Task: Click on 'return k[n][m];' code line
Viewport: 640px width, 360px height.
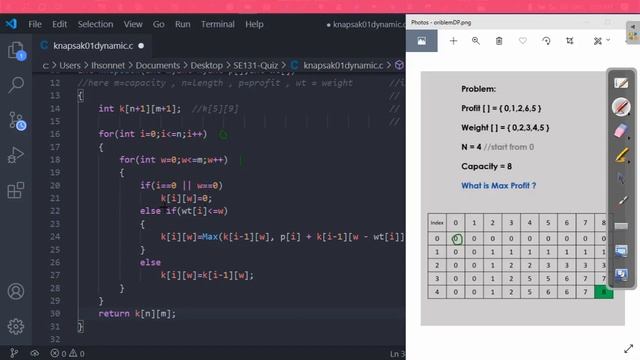Action: (137, 313)
